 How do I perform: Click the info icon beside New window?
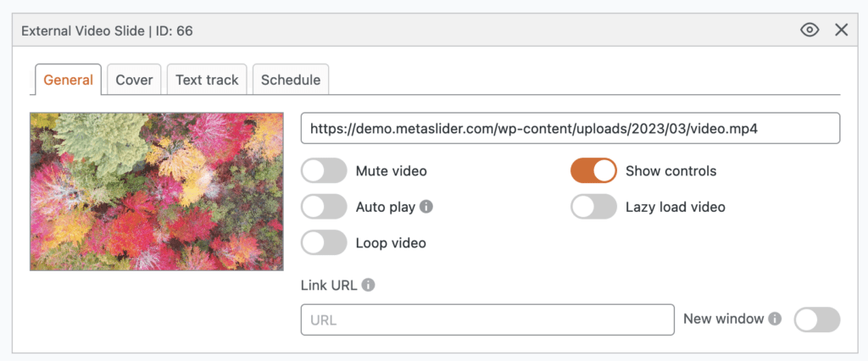774,319
